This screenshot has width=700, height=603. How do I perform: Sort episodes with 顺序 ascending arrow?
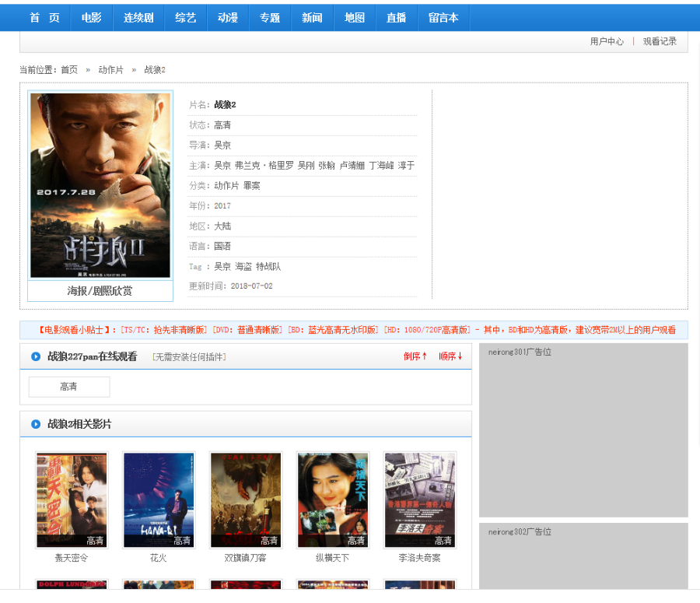coord(450,356)
